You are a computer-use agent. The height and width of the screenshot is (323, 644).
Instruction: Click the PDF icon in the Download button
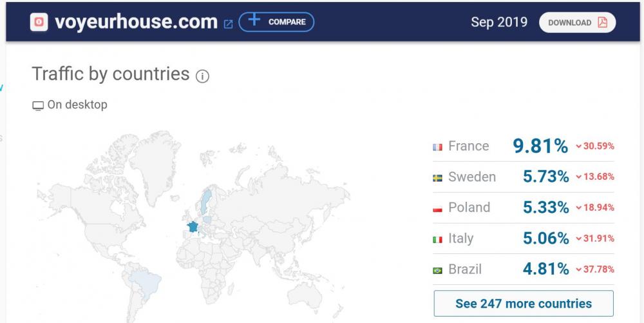click(x=603, y=23)
